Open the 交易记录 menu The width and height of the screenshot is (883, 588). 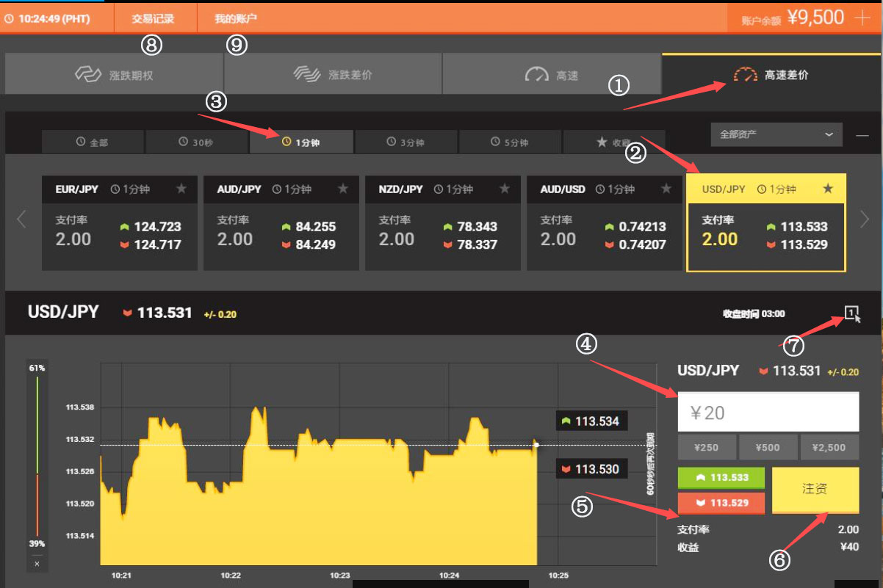[154, 18]
